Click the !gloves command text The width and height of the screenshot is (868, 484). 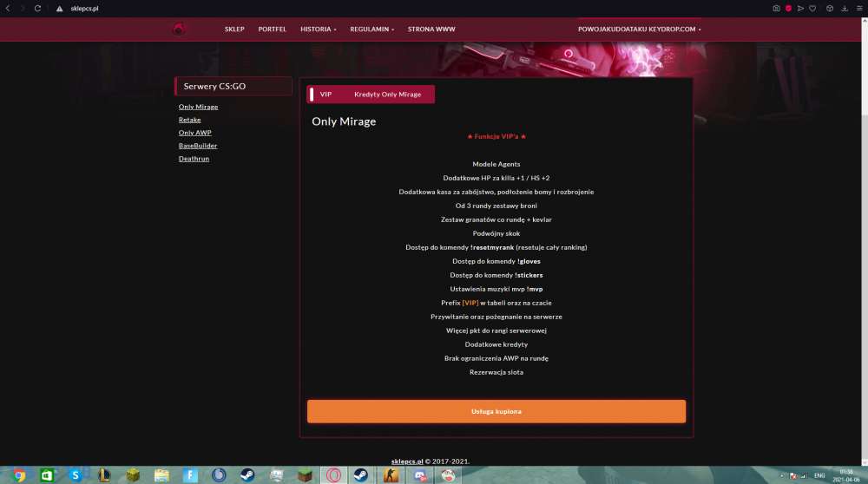click(529, 261)
